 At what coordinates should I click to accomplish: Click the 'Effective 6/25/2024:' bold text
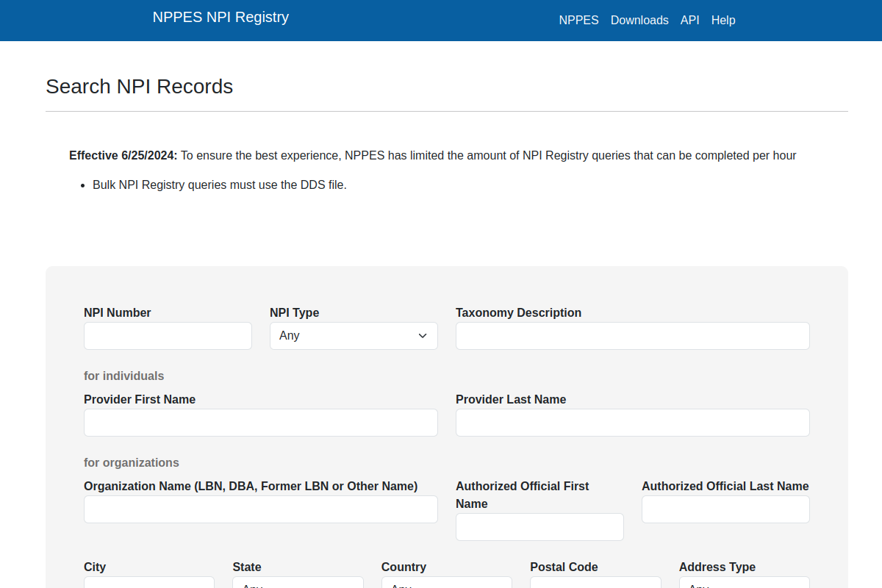[x=123, y=156]
